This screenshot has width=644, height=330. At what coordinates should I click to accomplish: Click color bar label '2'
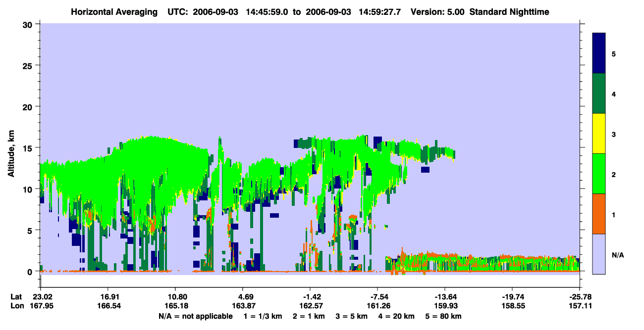pyautogui.click(x=614, y=175)
